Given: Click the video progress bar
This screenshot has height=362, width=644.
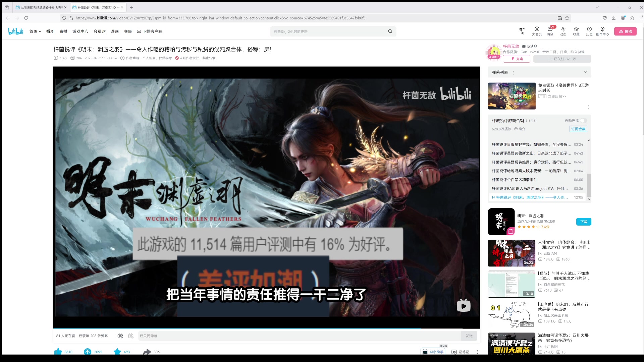Looking at the screenshot, I should (x=267, y=328).
